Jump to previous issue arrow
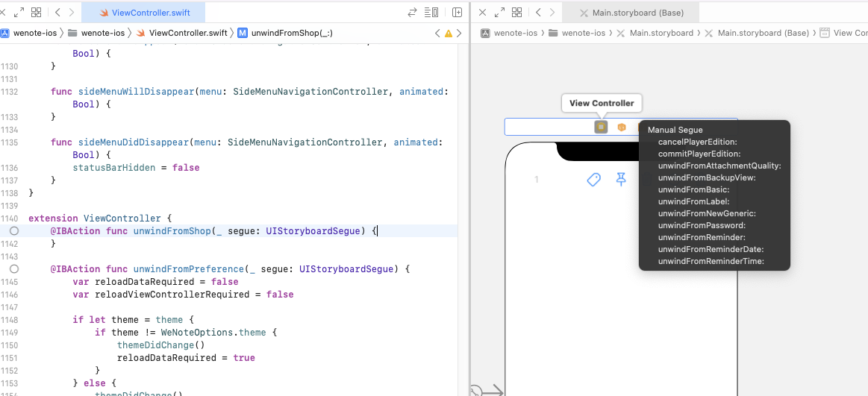Image resolution: width=868 pixels, height=396 pixels. tap(438, 33)
